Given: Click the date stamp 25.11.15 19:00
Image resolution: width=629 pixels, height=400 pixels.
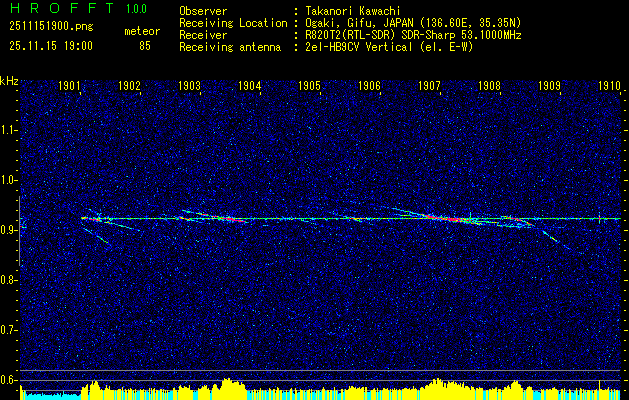Looking at the screenshot, I should point(51,46).
